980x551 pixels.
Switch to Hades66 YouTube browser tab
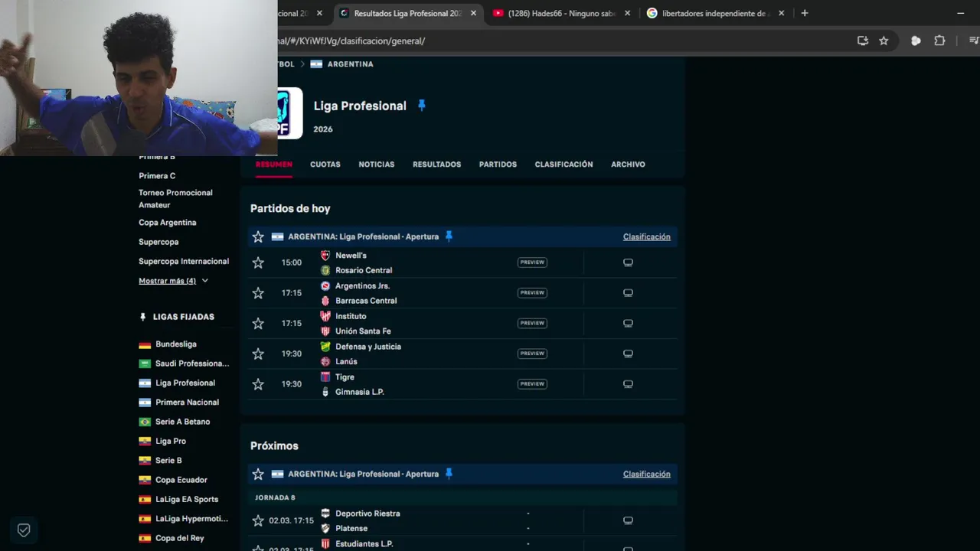(562, 13)
